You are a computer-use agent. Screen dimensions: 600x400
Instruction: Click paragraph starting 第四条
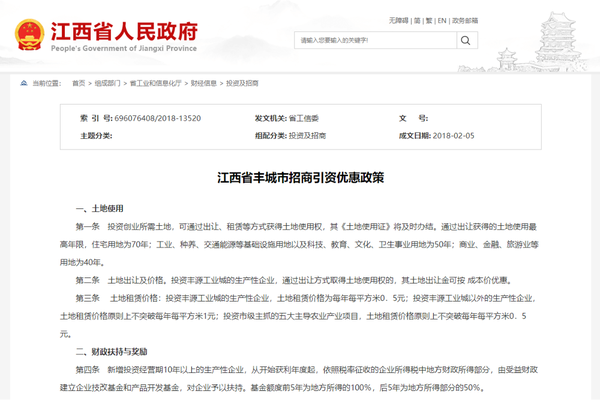click(x=299, y=379)
